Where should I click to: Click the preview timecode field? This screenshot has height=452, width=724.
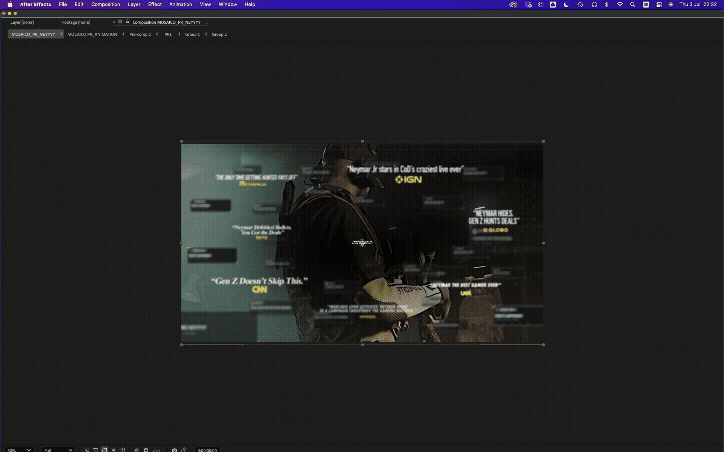pos(207,450)
